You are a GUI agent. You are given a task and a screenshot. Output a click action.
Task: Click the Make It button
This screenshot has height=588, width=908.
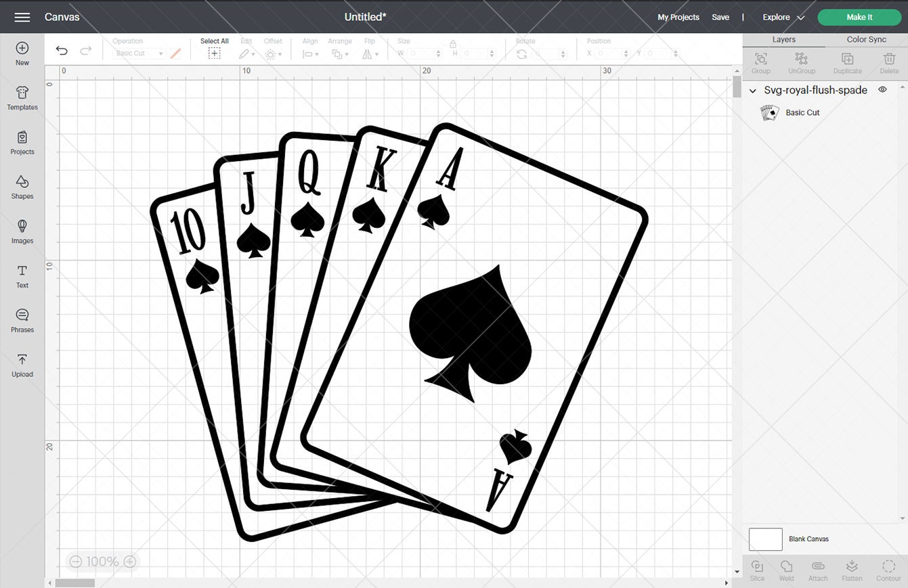click(859, 17)
